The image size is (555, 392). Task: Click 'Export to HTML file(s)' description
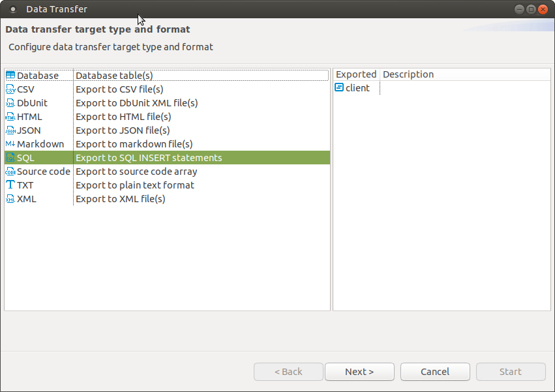click(123, 117)
